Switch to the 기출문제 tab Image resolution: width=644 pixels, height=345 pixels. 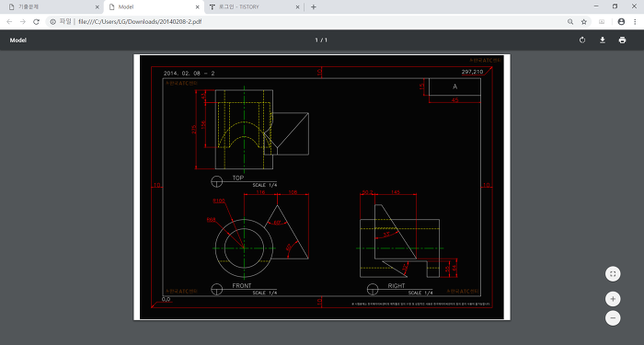pos(52,7)
